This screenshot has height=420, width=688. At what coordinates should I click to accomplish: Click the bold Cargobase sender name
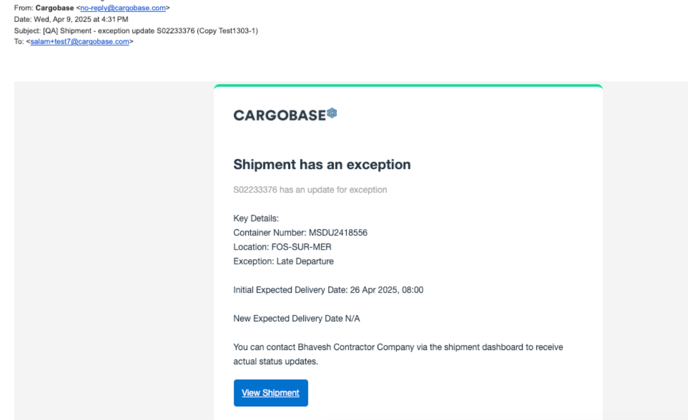(x=54, y=8)
